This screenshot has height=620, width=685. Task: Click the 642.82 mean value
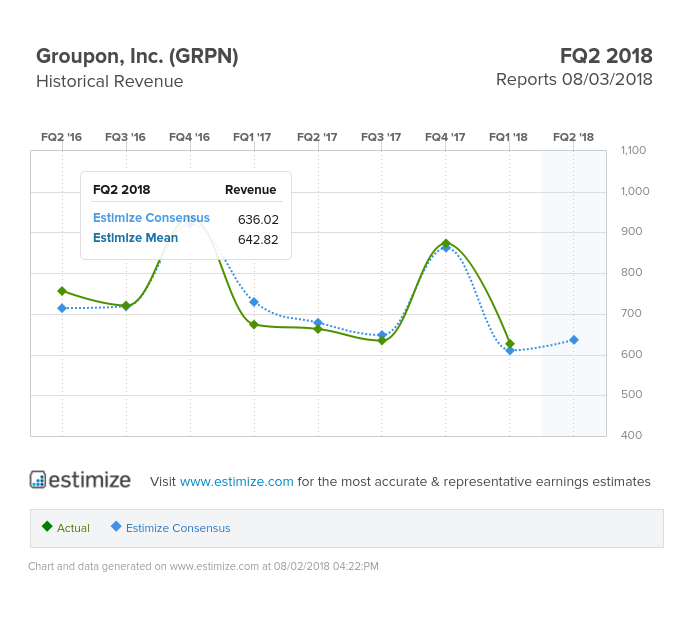(x=258, y=239)
